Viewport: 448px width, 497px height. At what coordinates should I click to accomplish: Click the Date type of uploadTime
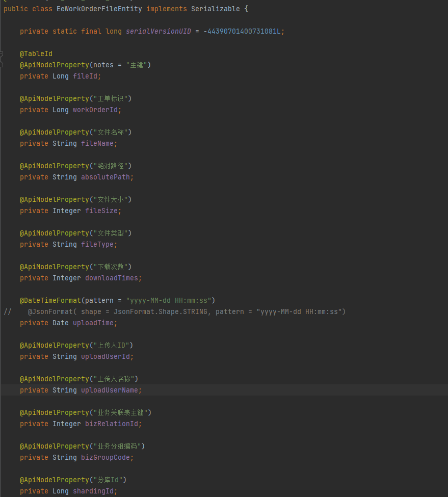pos(61,323)
